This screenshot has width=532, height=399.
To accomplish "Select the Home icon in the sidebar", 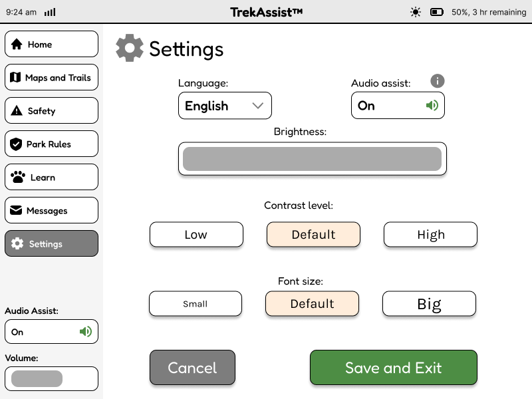I will (17, 44).
